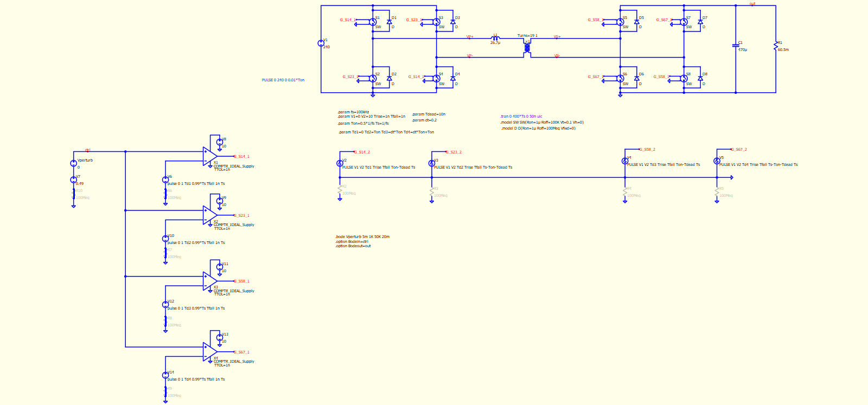
Task: Select comparator X3 triangle symbol
Action: [210, 281]
